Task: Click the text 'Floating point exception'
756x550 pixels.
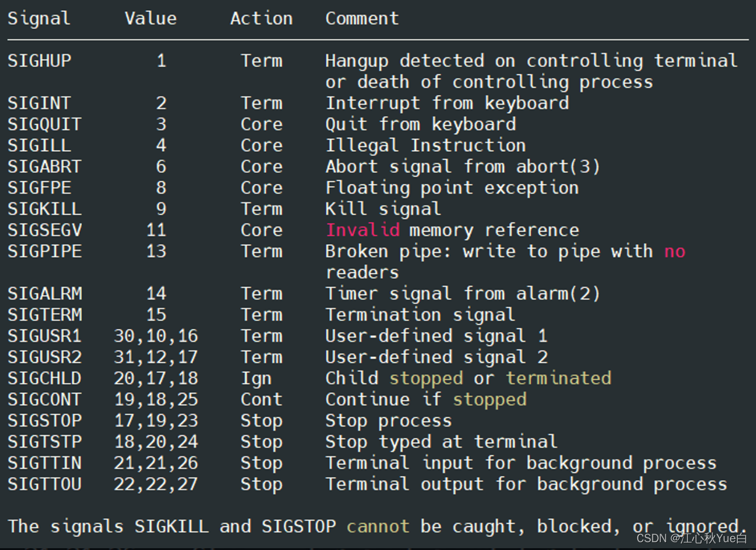Action: coord(452,188)
